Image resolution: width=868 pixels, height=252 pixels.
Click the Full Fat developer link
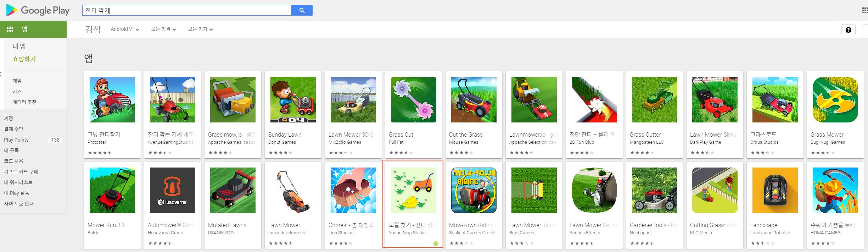pos(396,142)
